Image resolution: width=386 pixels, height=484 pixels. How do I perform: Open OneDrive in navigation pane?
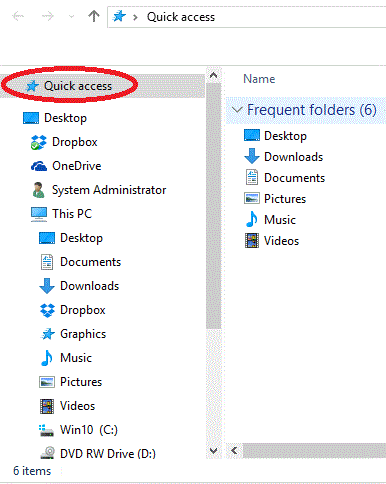(77, 166)
